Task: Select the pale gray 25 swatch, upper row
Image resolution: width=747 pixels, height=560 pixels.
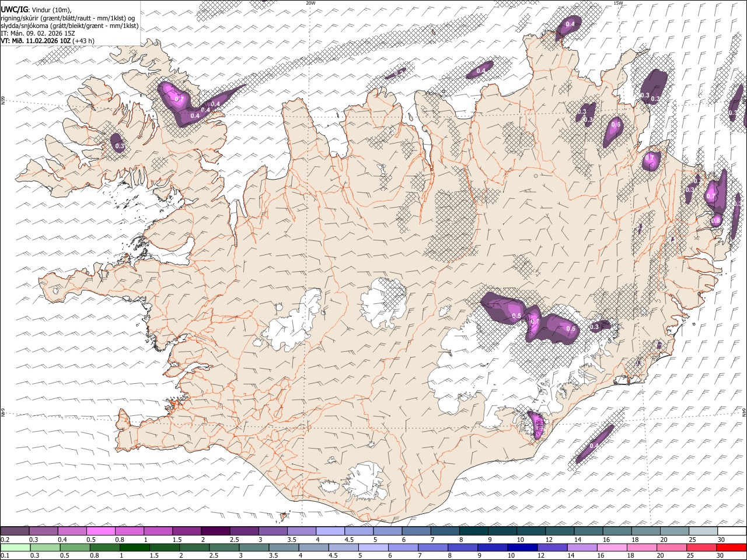Action: (x=703, y=531)
